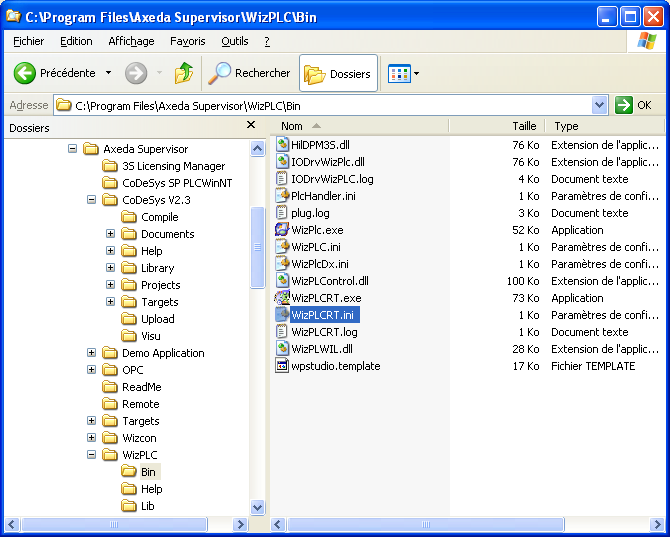Select the Lib folder under WizPLC
The image size is (670, 537).
(138, 506)
